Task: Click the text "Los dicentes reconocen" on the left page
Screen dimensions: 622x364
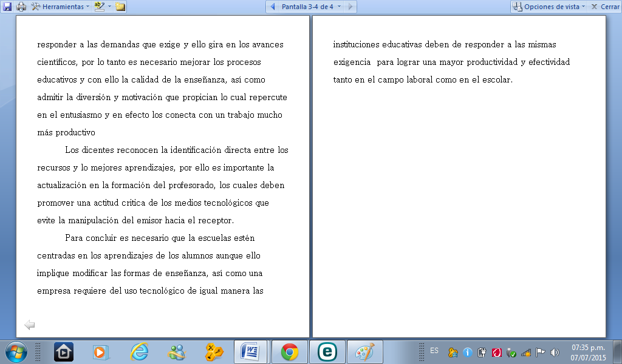Action: [x=112, y=150]
